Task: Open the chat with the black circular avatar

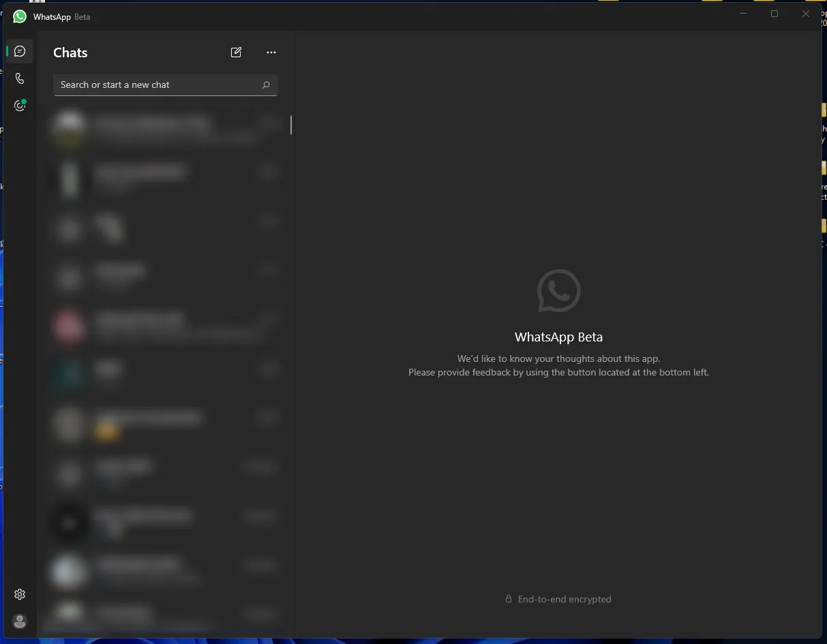Action: [166, 523]
